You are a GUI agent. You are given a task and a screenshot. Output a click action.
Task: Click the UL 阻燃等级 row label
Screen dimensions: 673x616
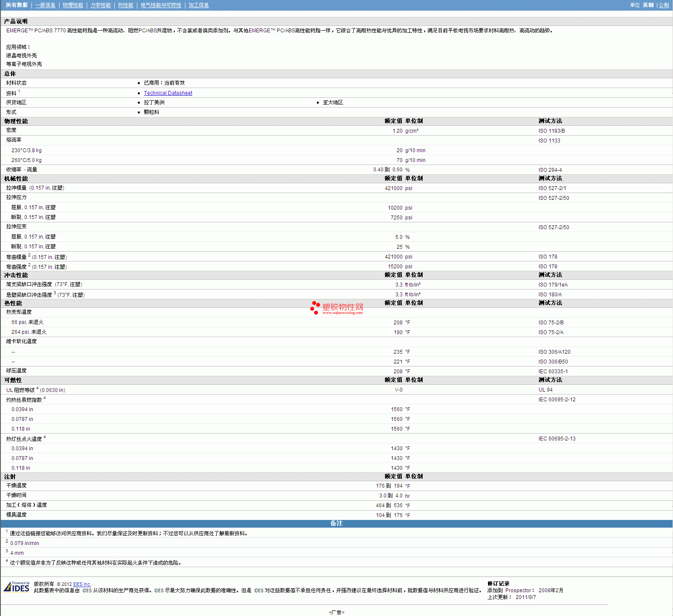coord(36,390)
